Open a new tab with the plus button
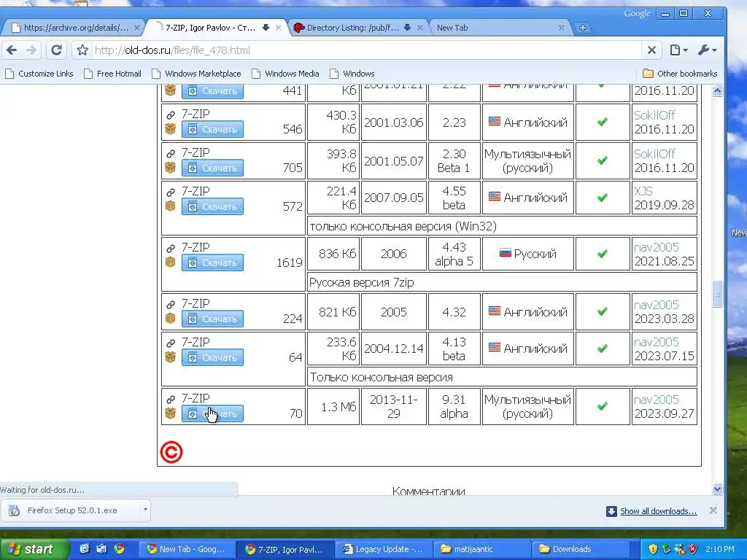The image size is (747, 560). 582,28
